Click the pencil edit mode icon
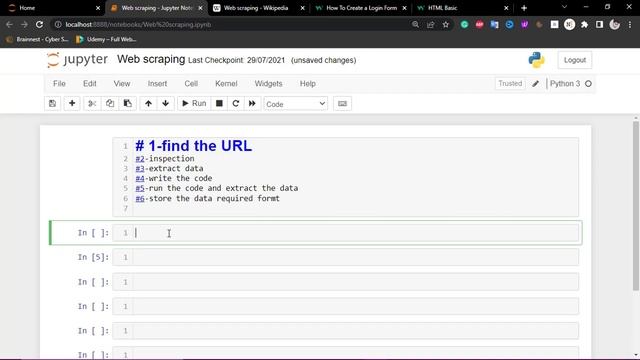640x360 pixels. pyautogui.click(x=536, y=84)
